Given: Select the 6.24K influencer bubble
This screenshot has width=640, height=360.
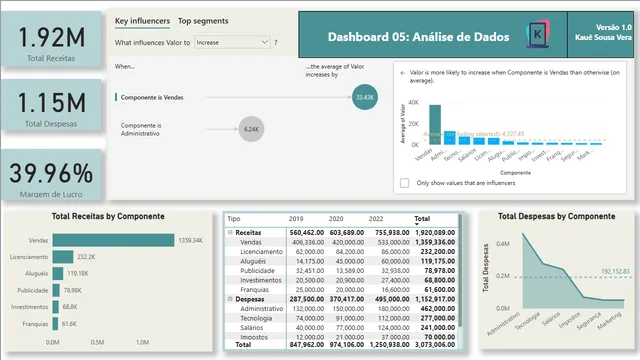Looking at the screenshot, I should pos(251,129).
